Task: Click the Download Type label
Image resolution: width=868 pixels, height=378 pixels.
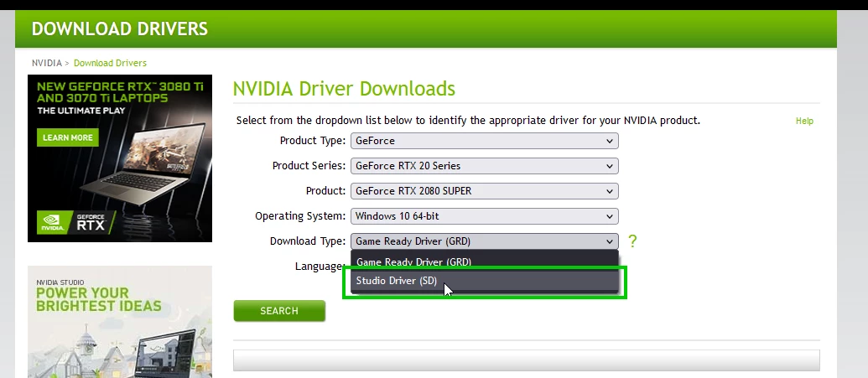Action: [x=308, y=241]
